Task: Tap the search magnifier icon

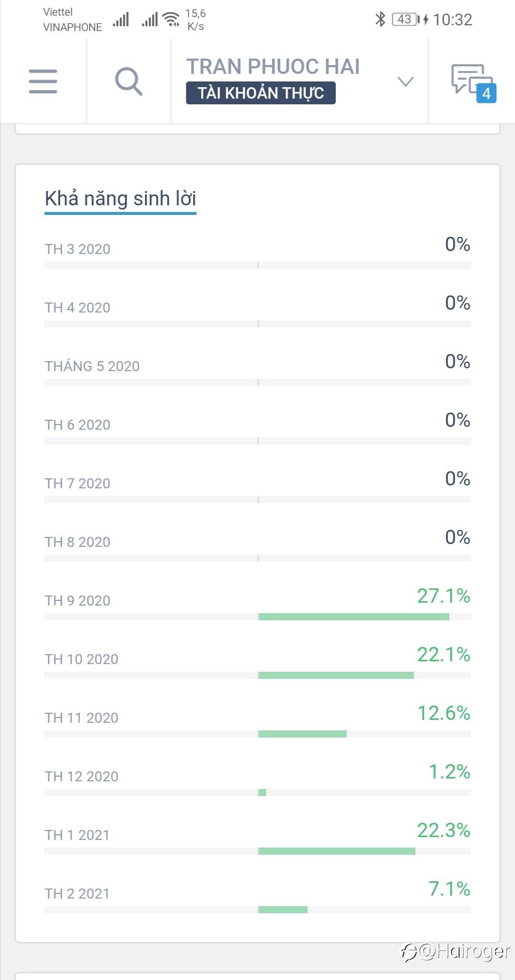Action: [x=129, y=81]
